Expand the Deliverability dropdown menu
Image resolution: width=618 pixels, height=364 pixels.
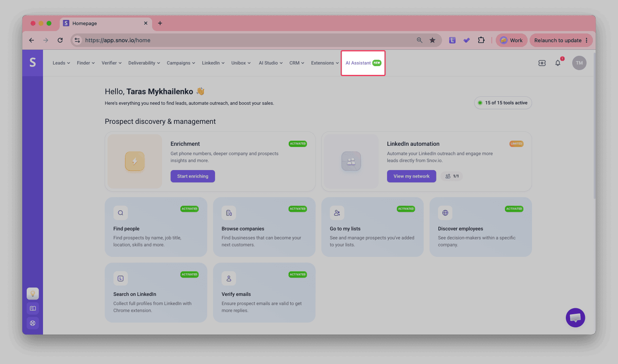144,63
